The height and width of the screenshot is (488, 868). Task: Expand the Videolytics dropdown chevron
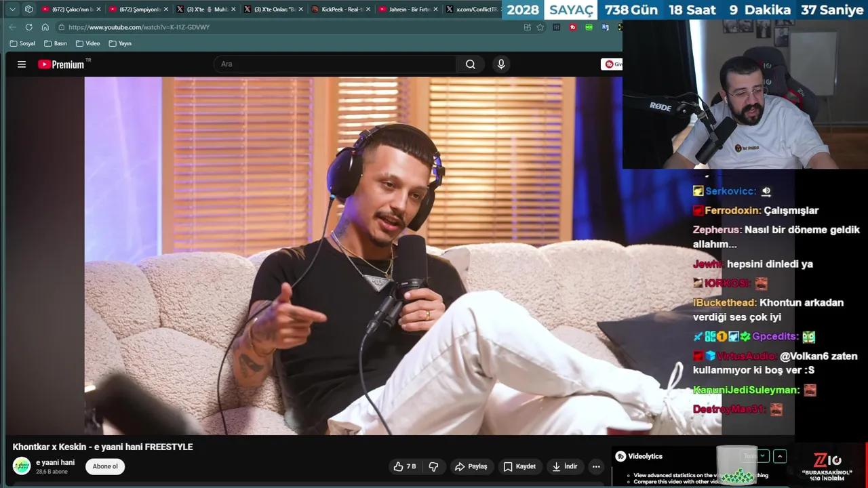[x=764, y=456]
